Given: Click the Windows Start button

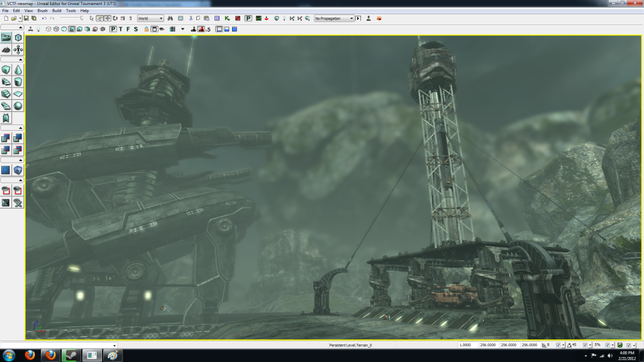Looking at the screenshot, I should pos(9,356).
